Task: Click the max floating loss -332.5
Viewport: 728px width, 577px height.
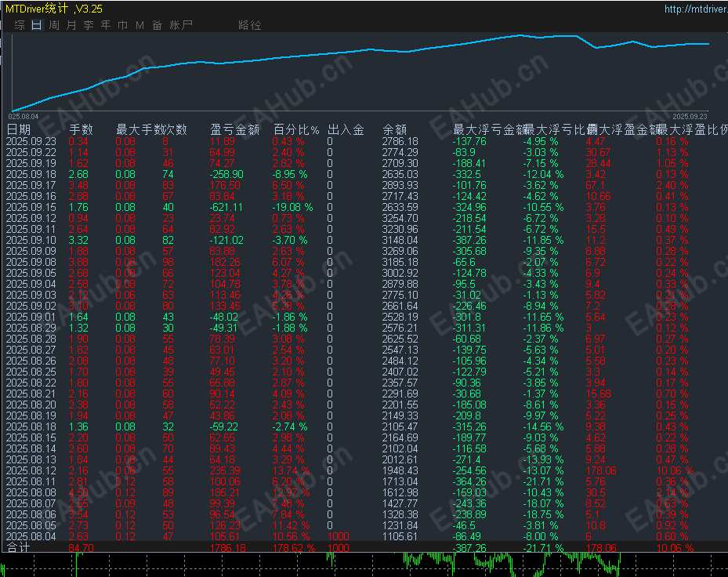Action: tap(467, 174)
